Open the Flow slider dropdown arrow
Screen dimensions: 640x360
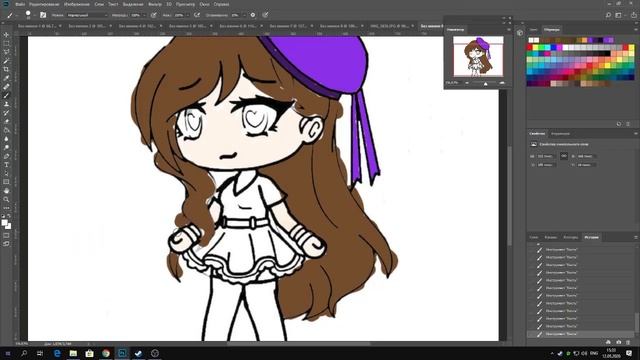click(x=187, y=15)
